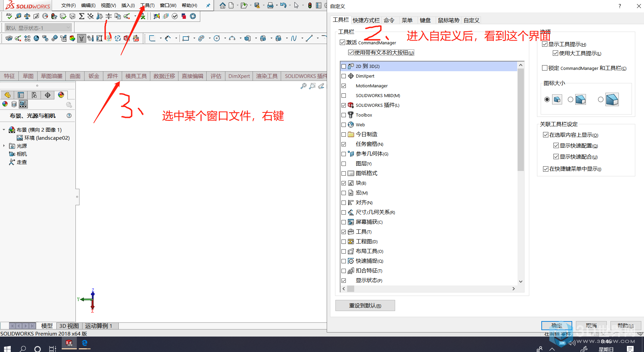Select the medium icon size radio button
Viewport: 644px width, 352px height.
click(571, 99)
